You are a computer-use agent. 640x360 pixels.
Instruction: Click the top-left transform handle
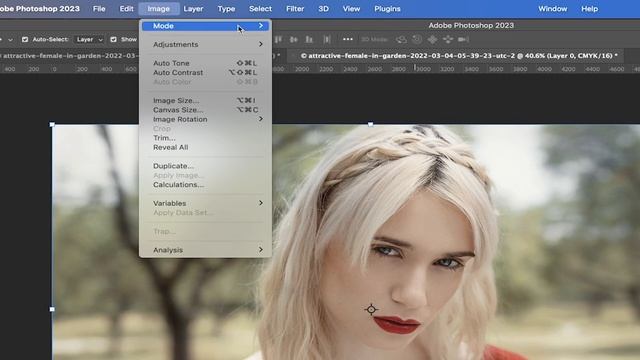[x=52, y=124]
